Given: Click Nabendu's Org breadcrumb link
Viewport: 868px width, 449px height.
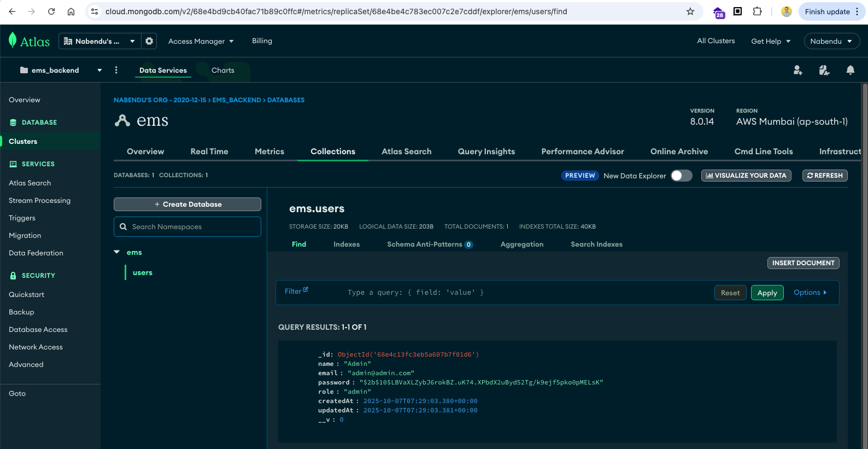Looking at the screenshot, I should [x=160, y=100].
